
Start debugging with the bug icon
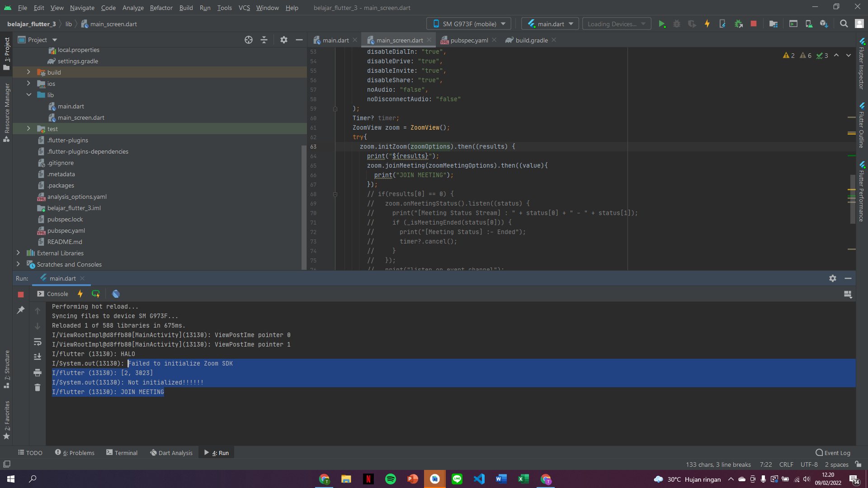677,23
